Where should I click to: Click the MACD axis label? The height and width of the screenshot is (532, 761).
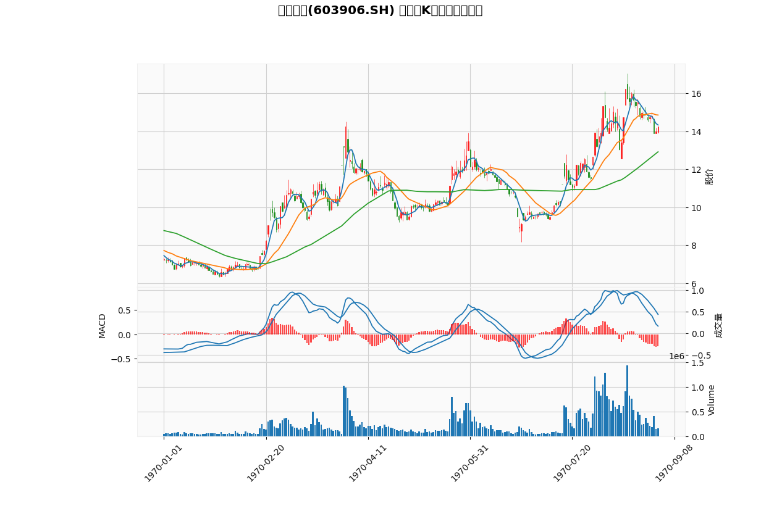point(103,326)
